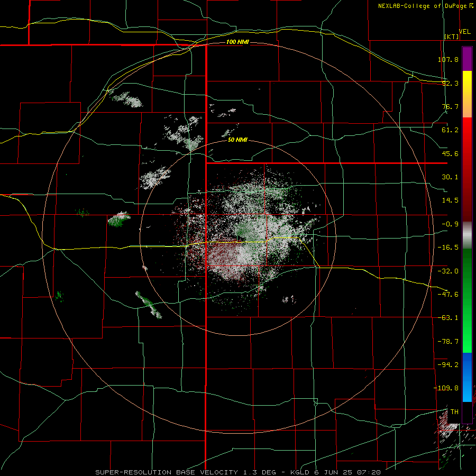Click the [KT] units label
Image resolution: width=476 pixels, height=476 pixels.
click(452, 36)
